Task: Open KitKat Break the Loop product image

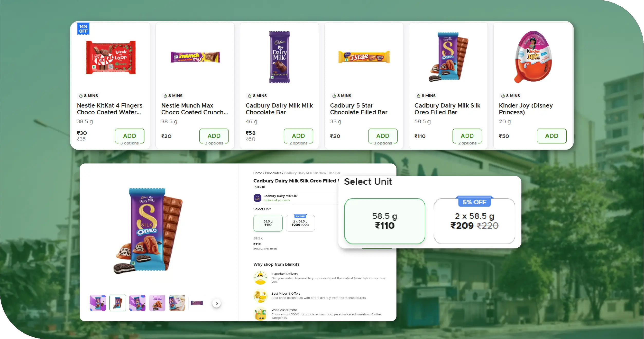Action: point(111,57)
